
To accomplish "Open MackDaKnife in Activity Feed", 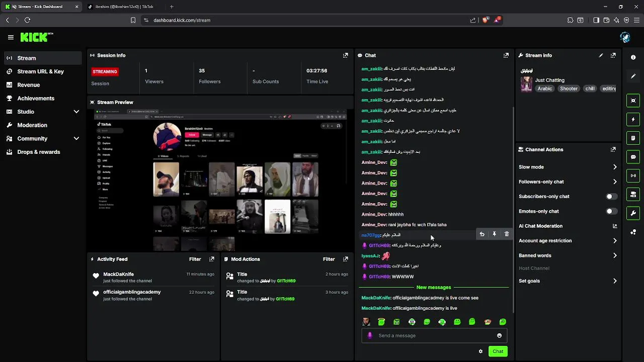I will point(118,274).
